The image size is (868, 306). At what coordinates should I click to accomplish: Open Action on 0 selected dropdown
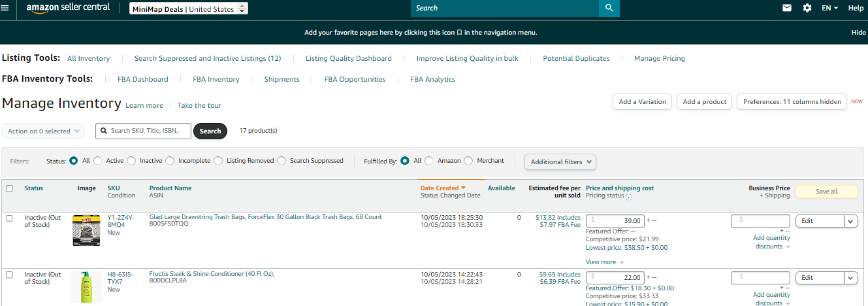(x=43, y=131)
